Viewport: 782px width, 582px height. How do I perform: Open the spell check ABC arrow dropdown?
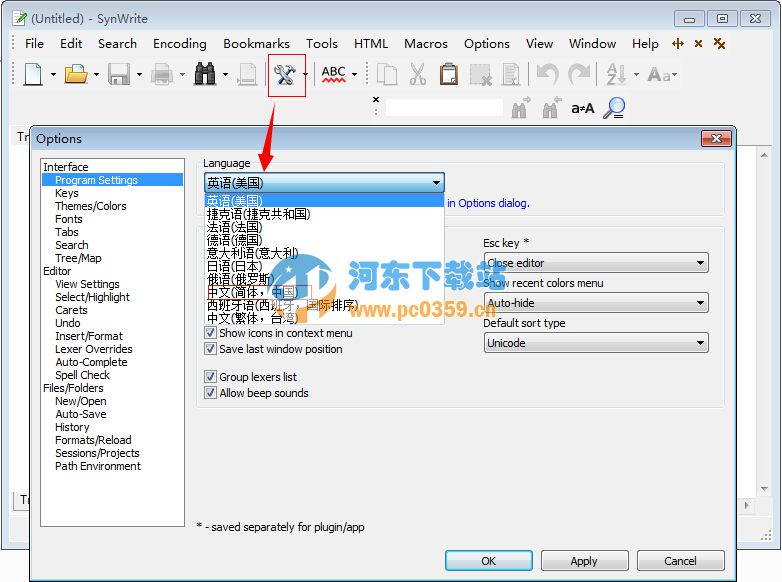click(355, 75)
